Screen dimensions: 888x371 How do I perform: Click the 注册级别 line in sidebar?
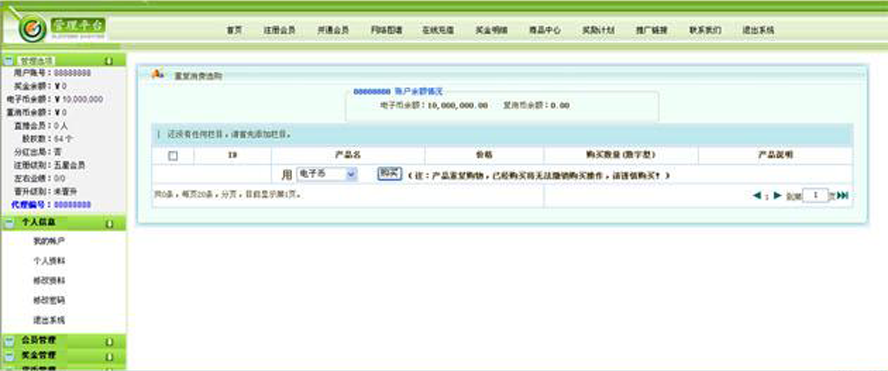[50, 165]
